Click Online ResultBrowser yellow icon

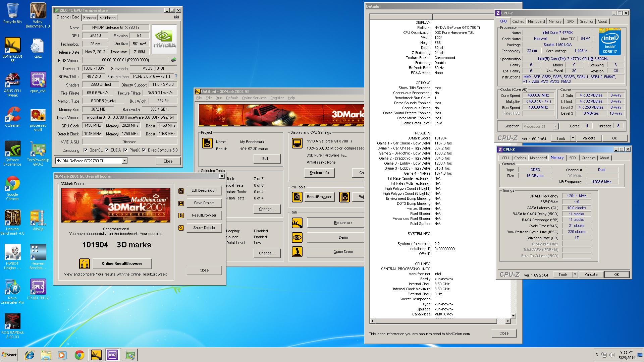[x=85, y=264]
